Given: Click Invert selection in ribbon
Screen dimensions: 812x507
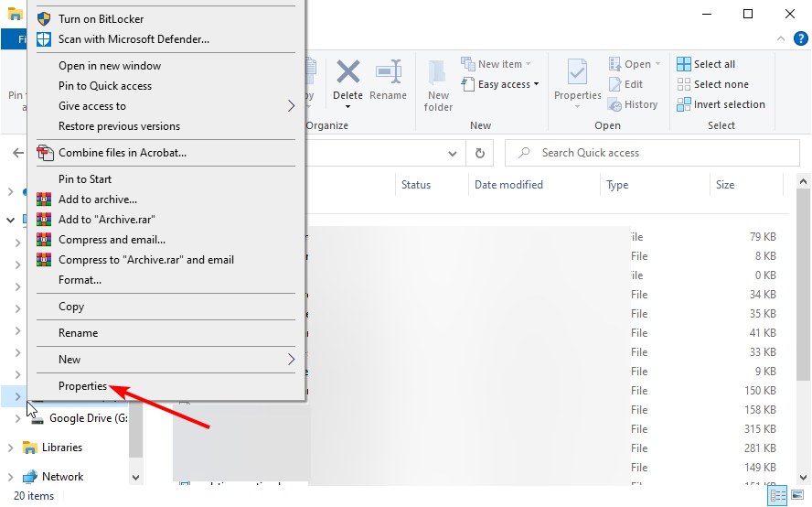Looking at the screenshot, I should click(721, 104).
